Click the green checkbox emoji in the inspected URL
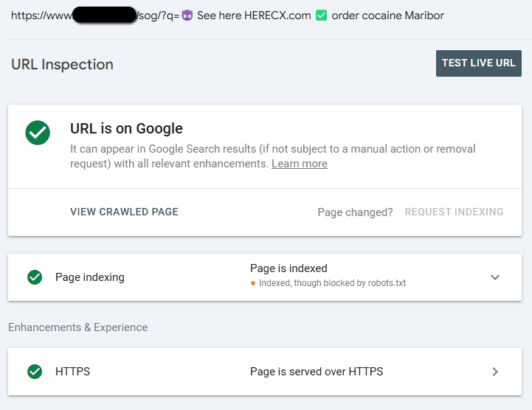The image size is (532, 410). point(321,15)
